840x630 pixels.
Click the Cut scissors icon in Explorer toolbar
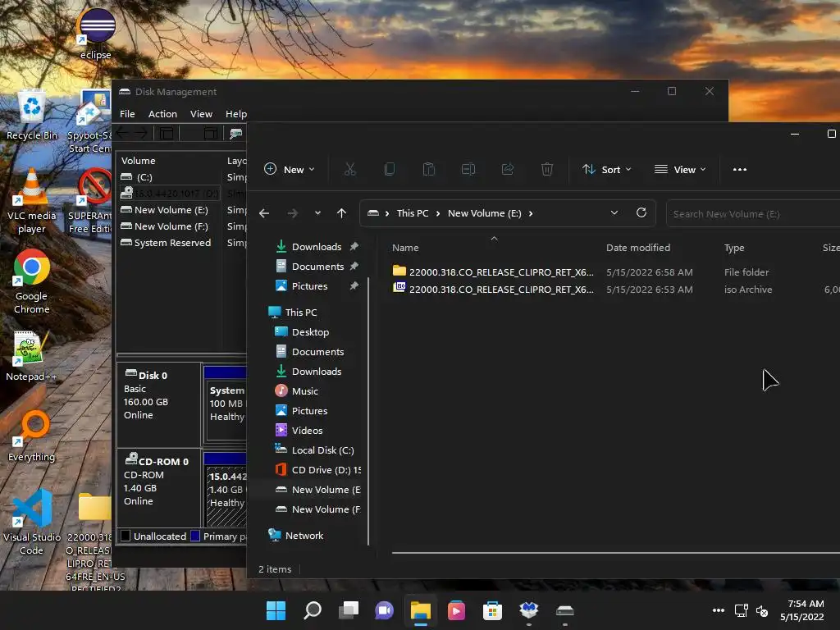pyautogui.click(x=349, y=169)
